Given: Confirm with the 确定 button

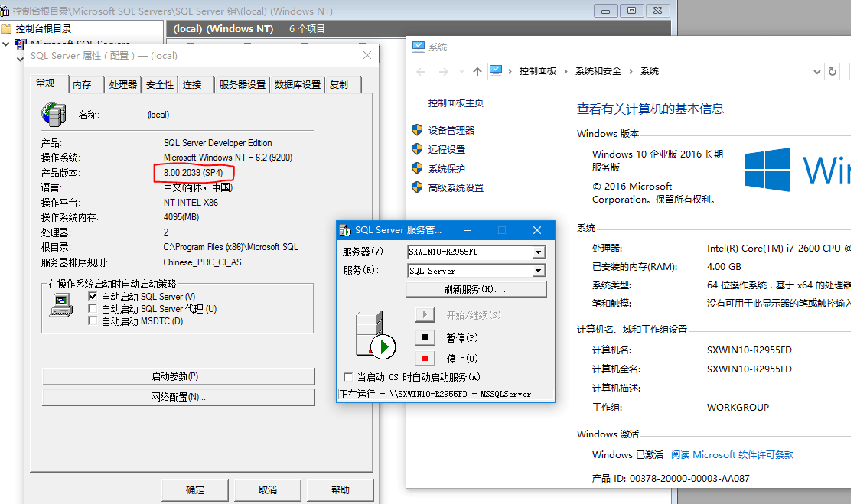Looking at the screenshot, I should (195, 489).
